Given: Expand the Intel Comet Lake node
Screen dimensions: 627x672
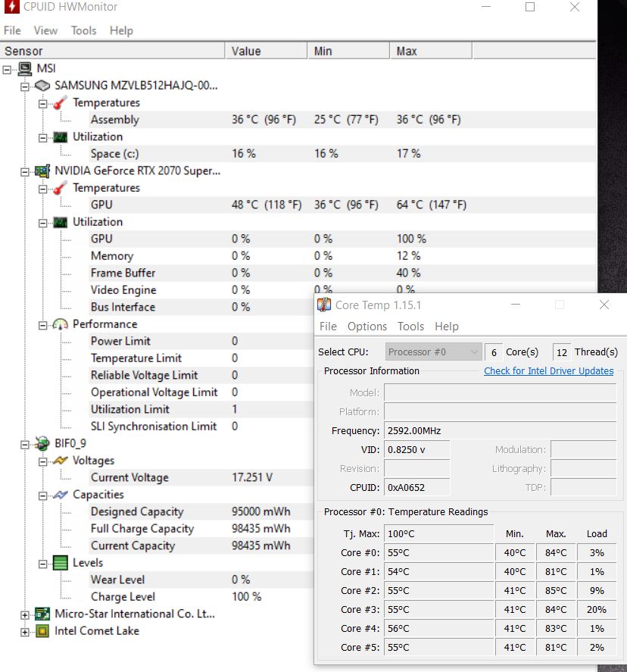Looking at the screenshot, I should tap(25, 632).
